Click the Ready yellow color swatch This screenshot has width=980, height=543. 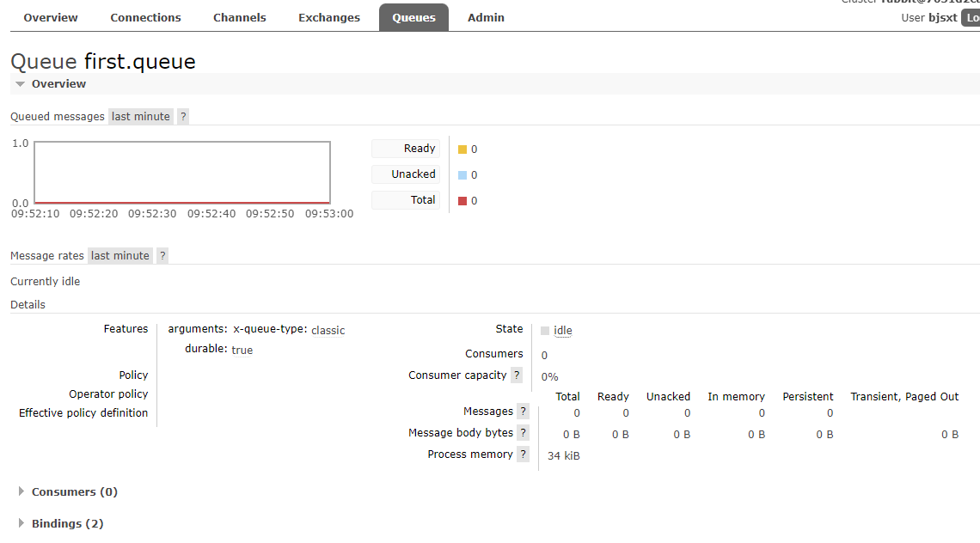pos(462,149)
